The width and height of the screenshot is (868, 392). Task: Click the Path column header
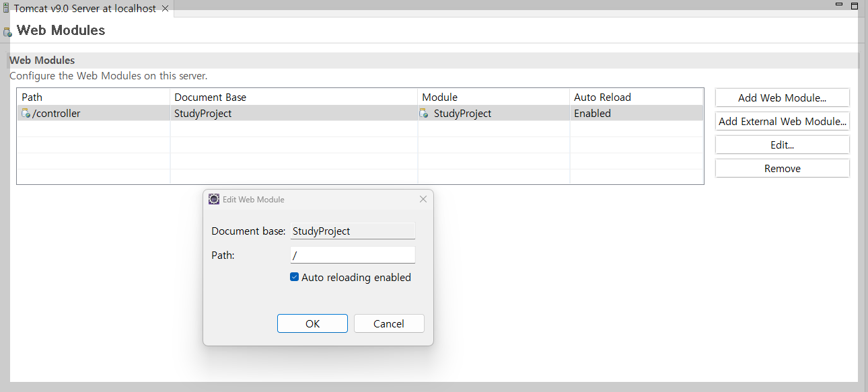pyautogui.click(x=94, y=97)
